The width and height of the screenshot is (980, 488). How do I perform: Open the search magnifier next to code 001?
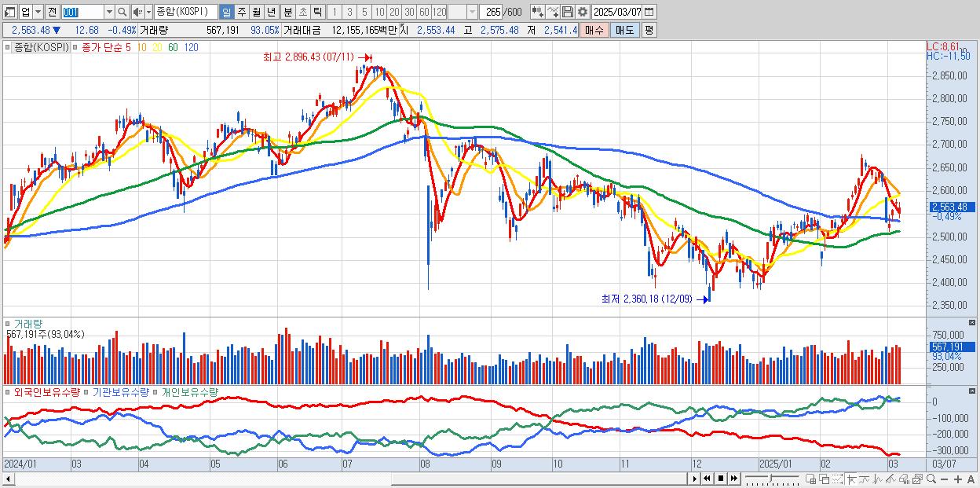[x=122, y=12]
